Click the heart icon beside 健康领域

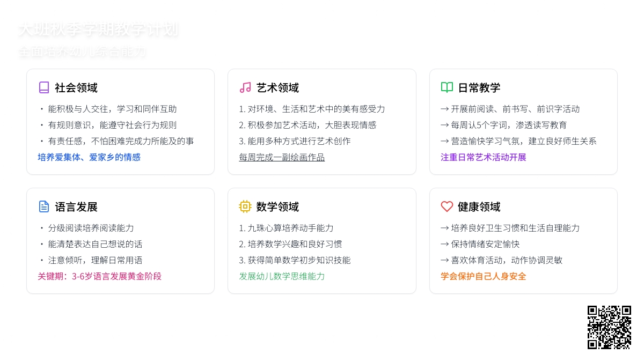[x=447, y=206]
